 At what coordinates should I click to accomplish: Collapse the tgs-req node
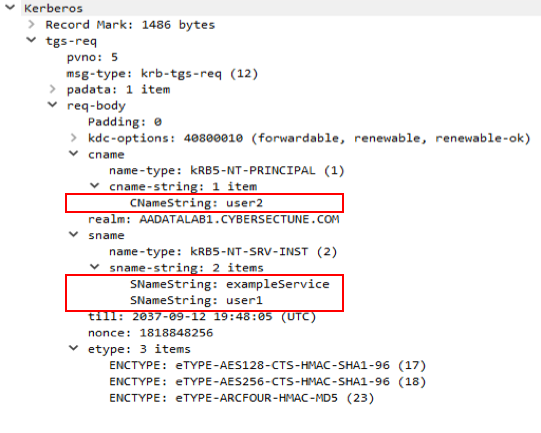pos(31,40)
